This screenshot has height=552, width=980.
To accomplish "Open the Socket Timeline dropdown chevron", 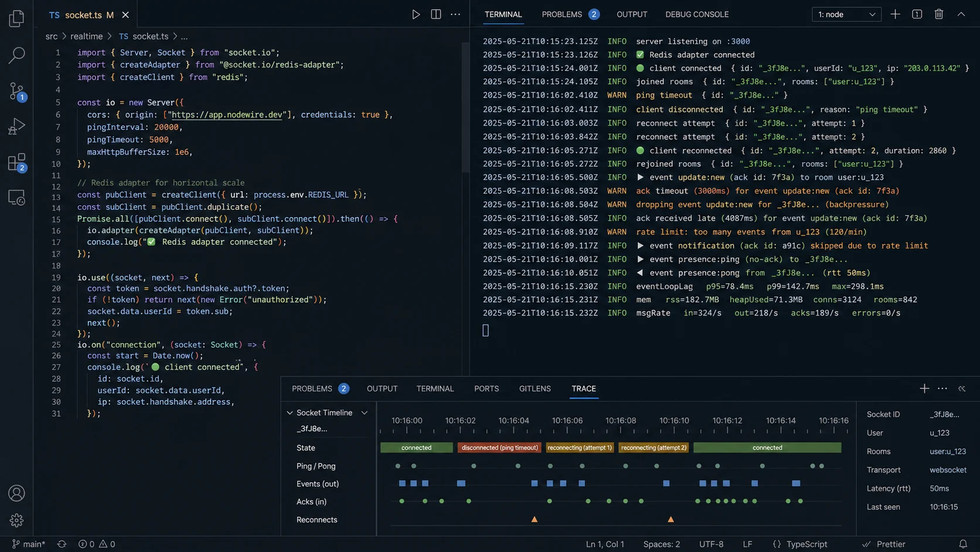I will [365, 412].
